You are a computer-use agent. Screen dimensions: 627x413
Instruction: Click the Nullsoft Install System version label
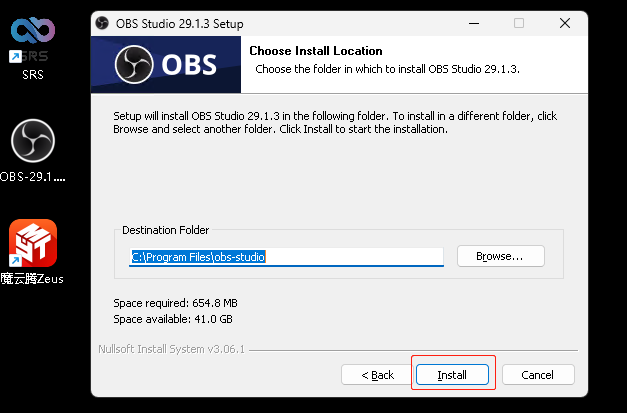tap(172, 350)
